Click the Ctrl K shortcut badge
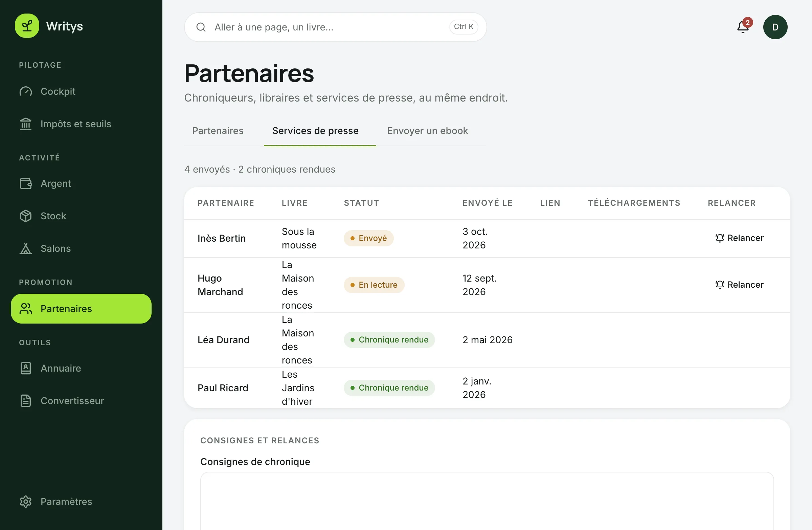Viewport: 812px width, 530px height. (463, 27)
